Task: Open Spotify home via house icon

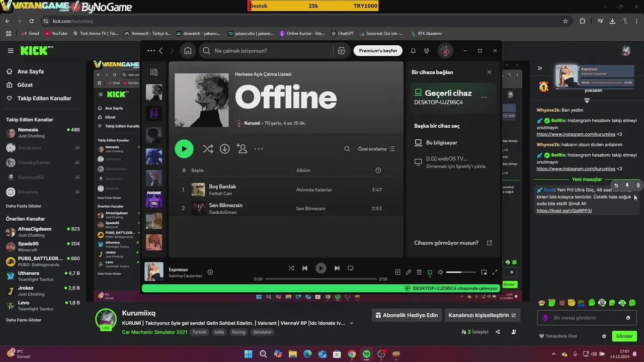Action: coord(188,51)
